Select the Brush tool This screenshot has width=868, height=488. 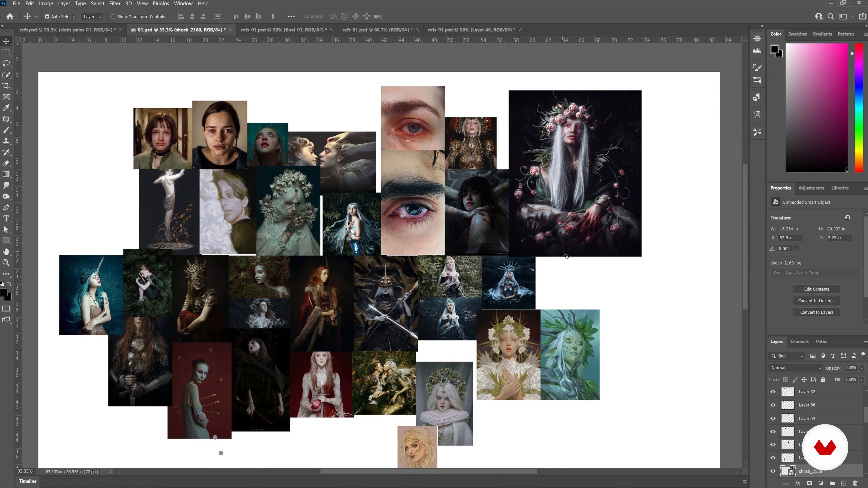6,130
